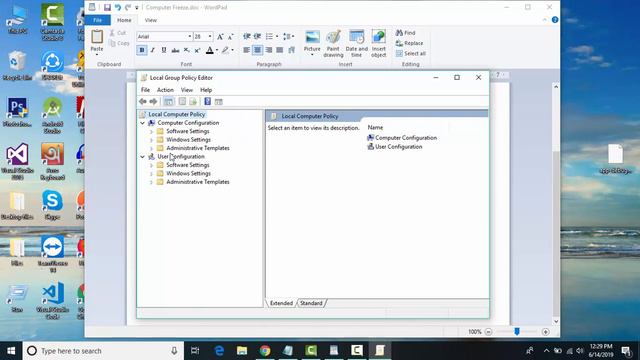Click Justify text icon in WordPad
640x360 pixels.
click(280, 50)
